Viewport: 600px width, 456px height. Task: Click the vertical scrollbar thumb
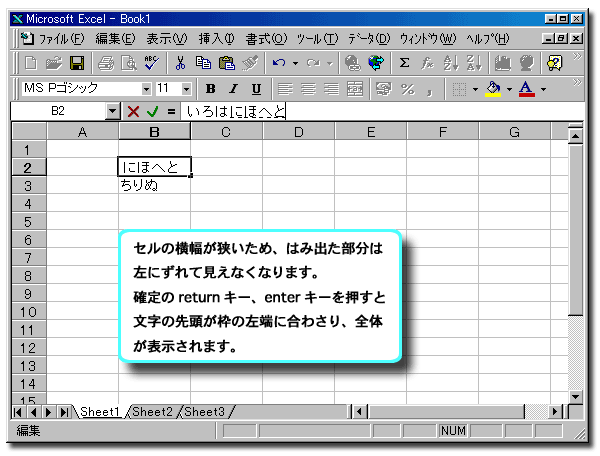(576, 230)
